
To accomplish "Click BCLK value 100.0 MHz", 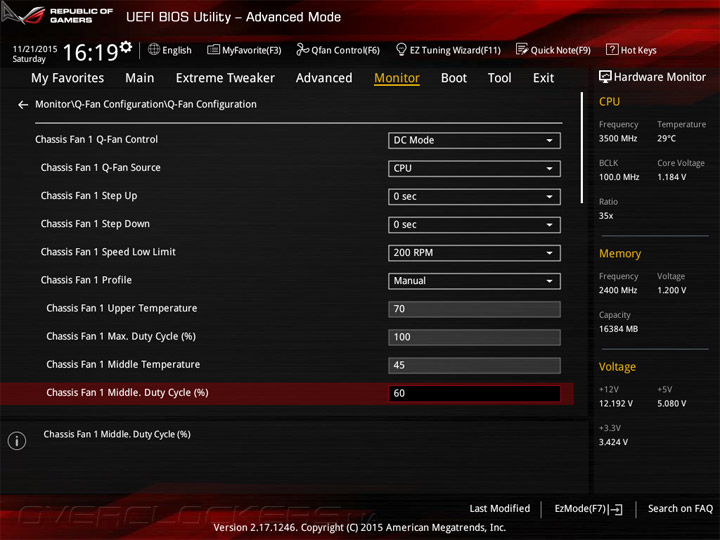I will click(x=619, y=177).
